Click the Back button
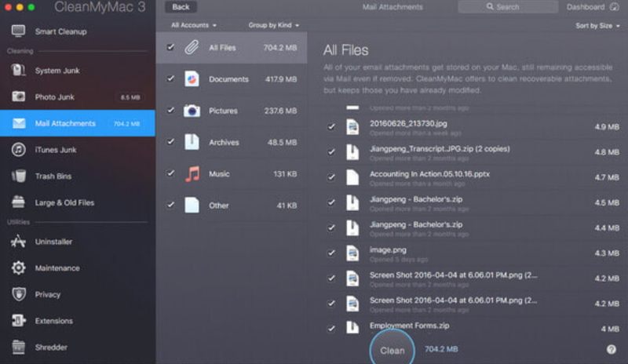Viewport: 628px width, 364px height. (x=181, y=7)
